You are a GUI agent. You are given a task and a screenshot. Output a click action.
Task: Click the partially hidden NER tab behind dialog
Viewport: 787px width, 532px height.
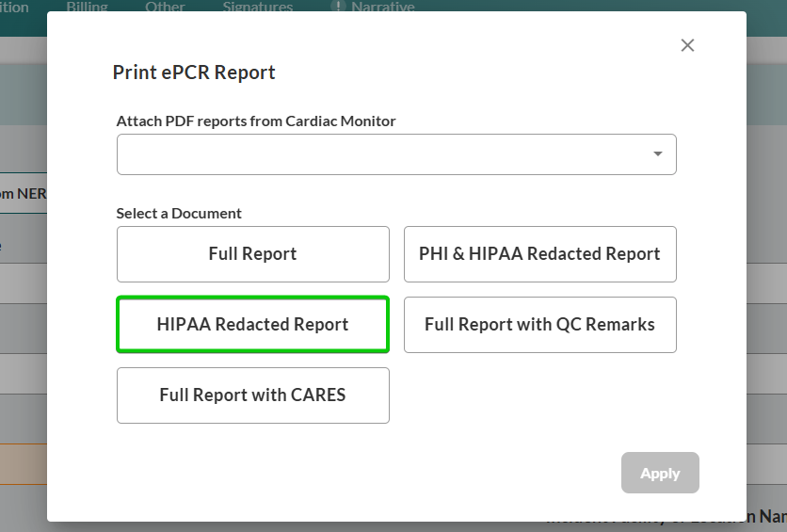tap(24, 194)
